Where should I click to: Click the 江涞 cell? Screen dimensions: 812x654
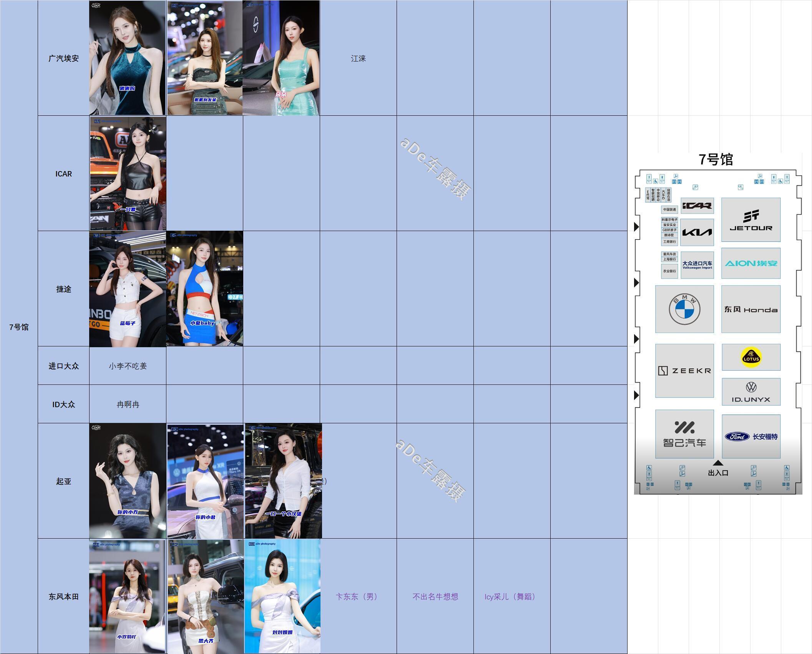[358, 58]
